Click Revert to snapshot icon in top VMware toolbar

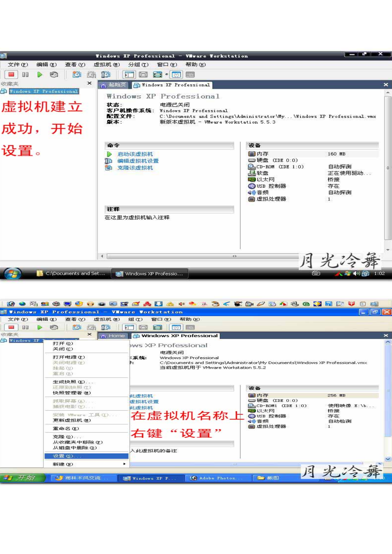92,75
